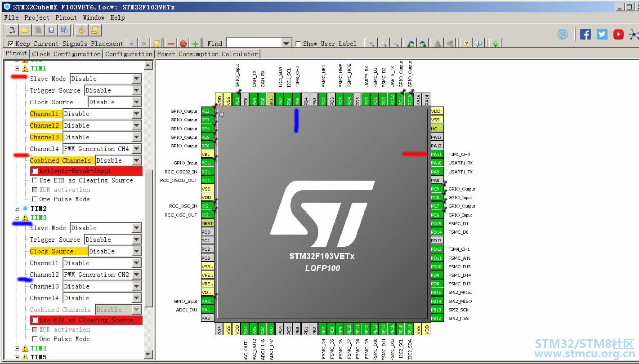Screen dimensions: 639x364
Task: Click into the Find input field
Action: click(254, 44)
